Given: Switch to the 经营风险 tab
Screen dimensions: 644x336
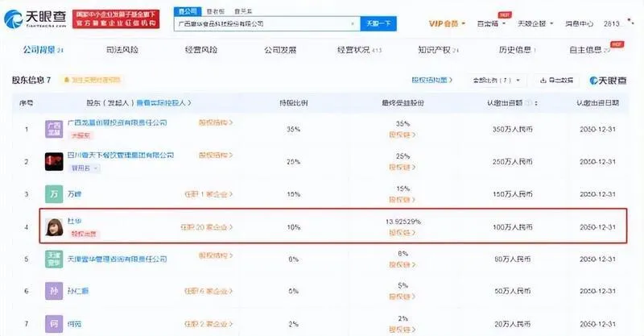Looking at the screenshot, I should click(201, 50).
